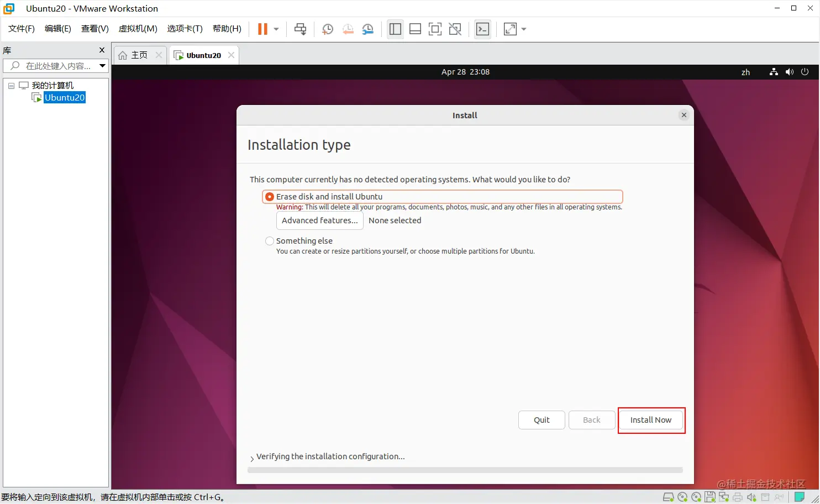Open the 虚拟机(M) menu
The width and height of the screenshot is (820, 504).
(x=138, y=29)
